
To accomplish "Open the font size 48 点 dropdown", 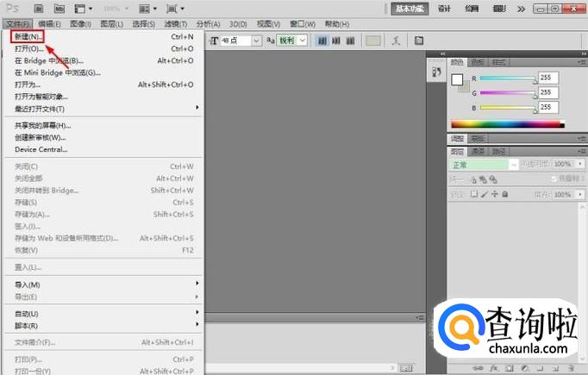I will (x=256, y=41).
